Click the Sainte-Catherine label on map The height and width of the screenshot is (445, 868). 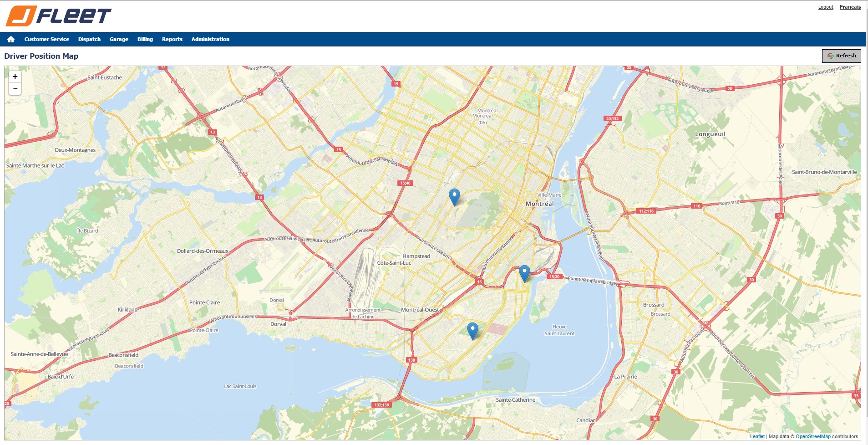516,399
